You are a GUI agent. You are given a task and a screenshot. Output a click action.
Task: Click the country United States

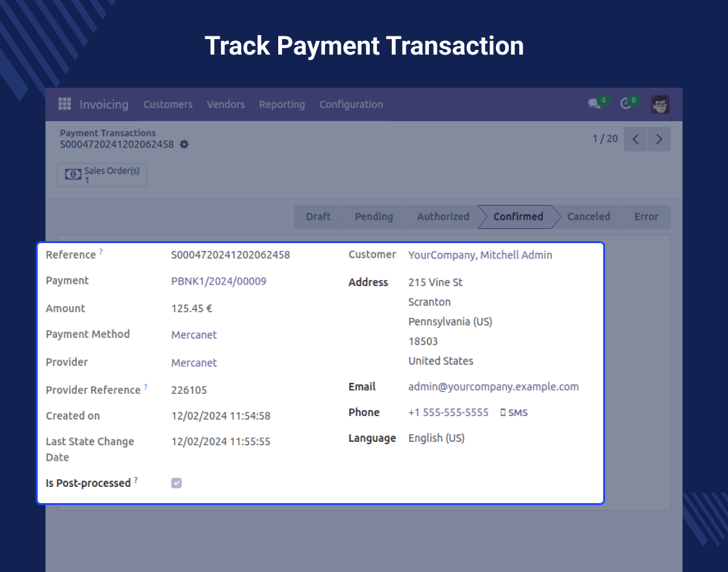441,361
